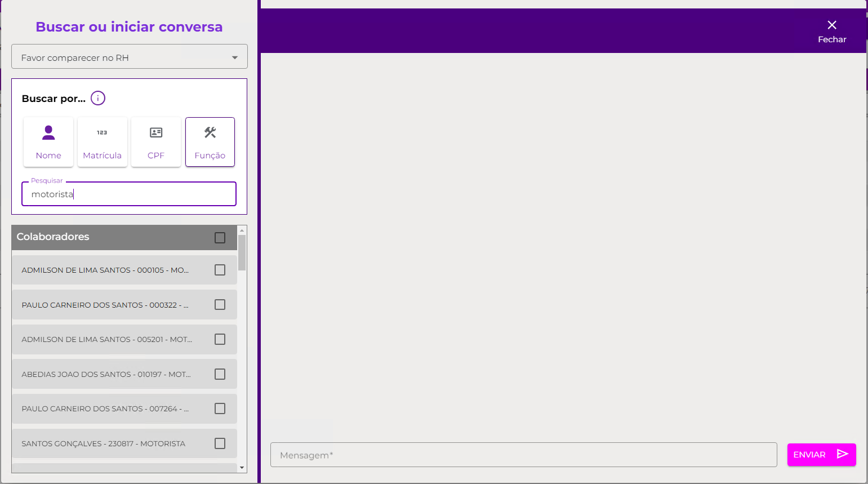Screen dimensions: 868x484
Task: Click into the Pesquisar search field
Action: pos(129,194)
